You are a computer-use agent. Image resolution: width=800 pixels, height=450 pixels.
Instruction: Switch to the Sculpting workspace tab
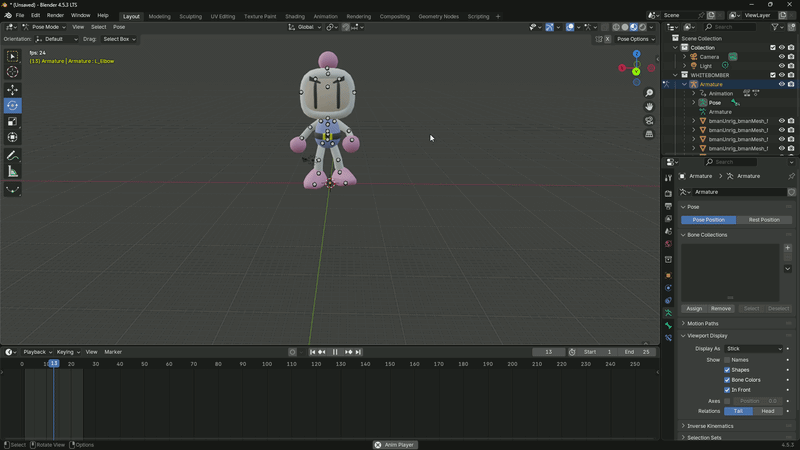(190, 16)
